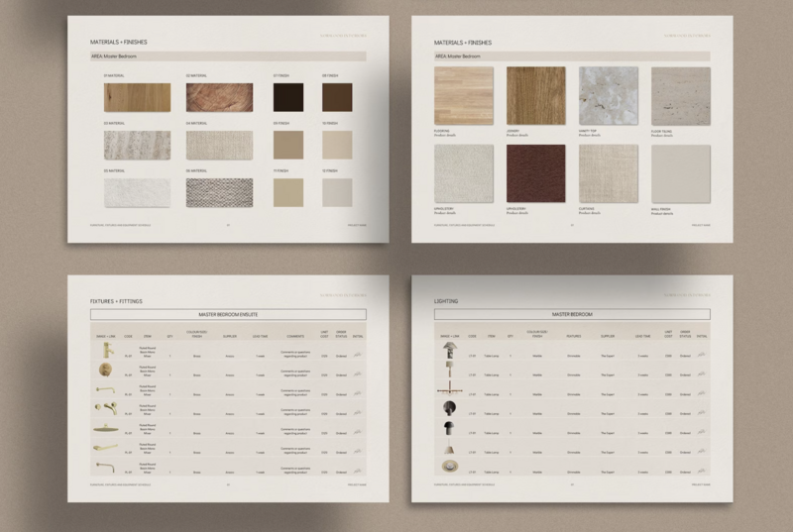Click 'SUPPLIER' header in Fixtures + Fittings table
This screenshot has width=793, height=532.
click(230, 336)
